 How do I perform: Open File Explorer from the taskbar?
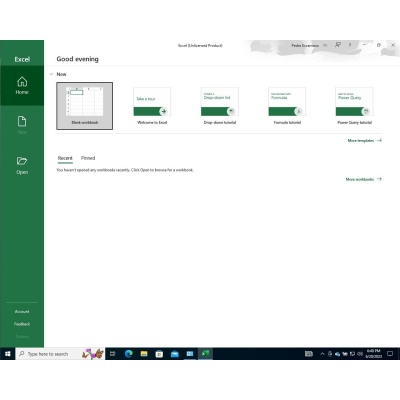coord(144,354)
